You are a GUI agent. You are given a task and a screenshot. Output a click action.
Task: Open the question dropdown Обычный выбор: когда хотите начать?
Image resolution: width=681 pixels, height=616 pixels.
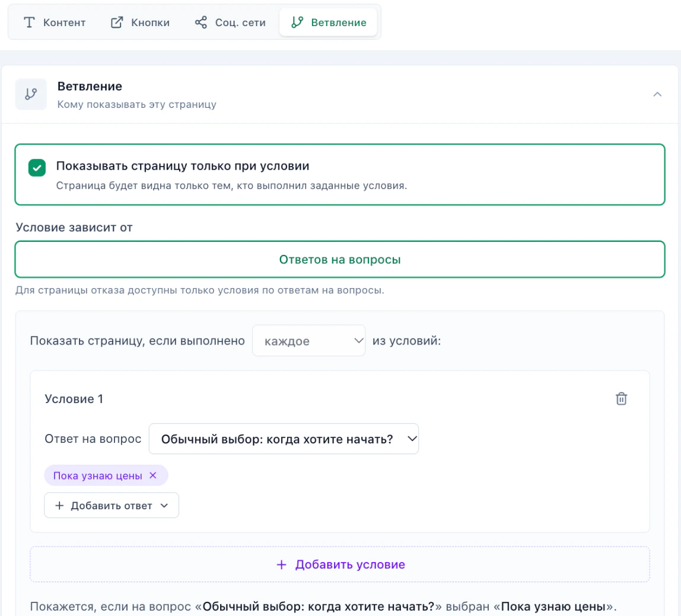pos(284,439)
